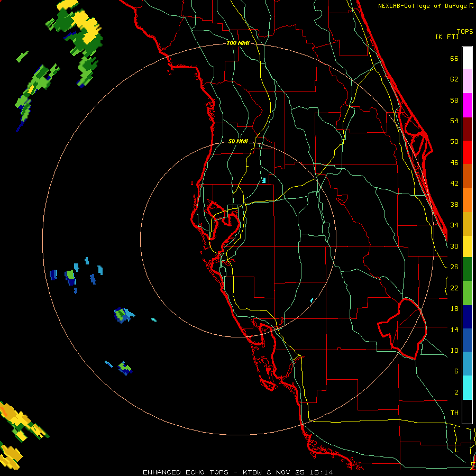This screenshot has width=476, height=476.
Task: Select the "50" legend value
Action: click(x=454, y=142)
